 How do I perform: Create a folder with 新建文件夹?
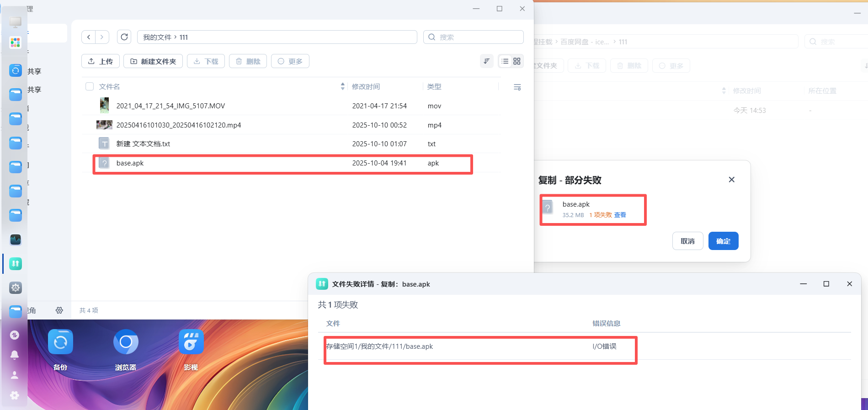[153, 61]
